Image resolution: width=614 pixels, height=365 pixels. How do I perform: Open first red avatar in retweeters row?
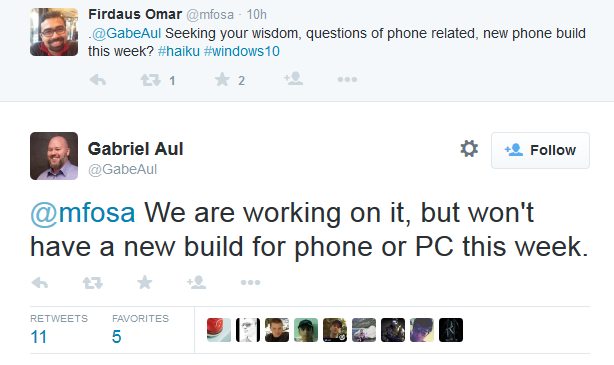tap(219, 330)
